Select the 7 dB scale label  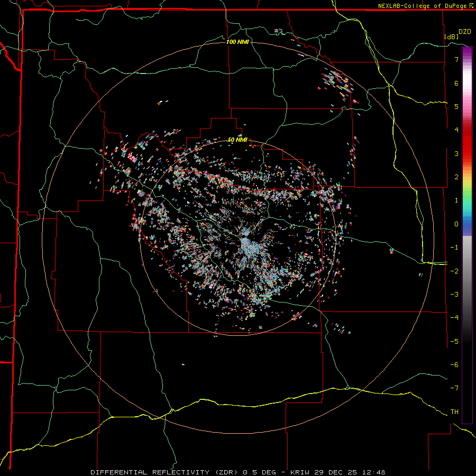click(x=456, y=59)
